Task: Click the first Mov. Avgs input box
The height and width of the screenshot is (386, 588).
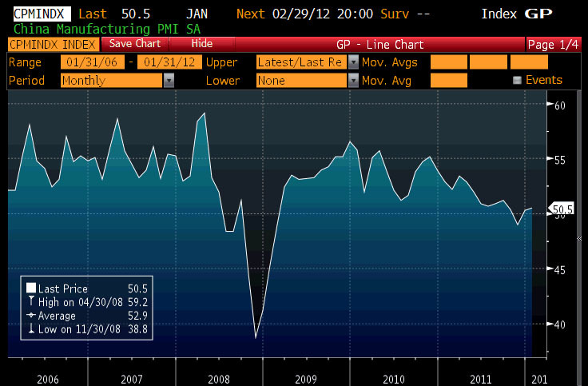Action: [447, 62]
